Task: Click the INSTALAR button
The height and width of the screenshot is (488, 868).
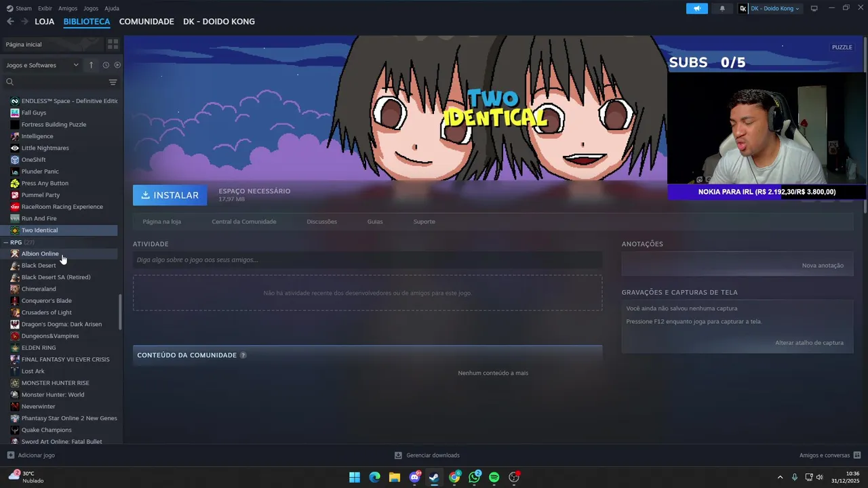Action: [170, 195]
